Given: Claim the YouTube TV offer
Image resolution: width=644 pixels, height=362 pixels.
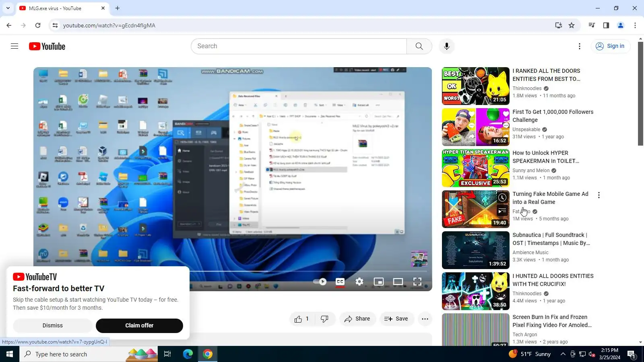Looking at the screenshot, I should coord(139,325).
